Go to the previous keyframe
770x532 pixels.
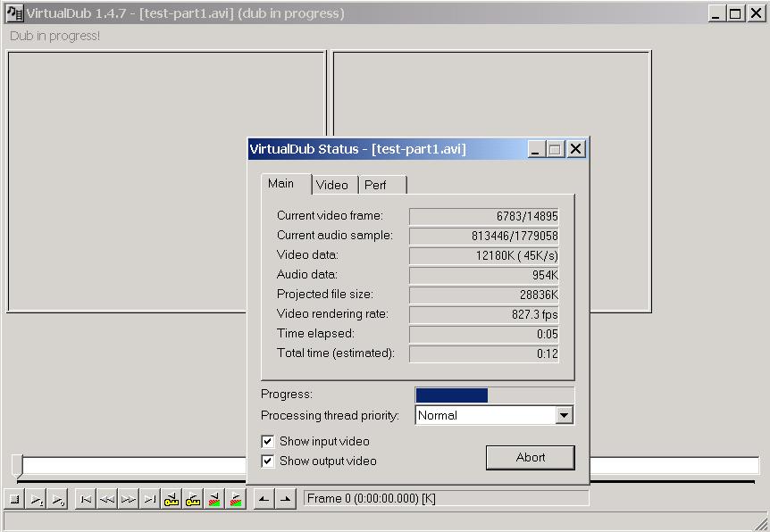(x=172, y=499)
